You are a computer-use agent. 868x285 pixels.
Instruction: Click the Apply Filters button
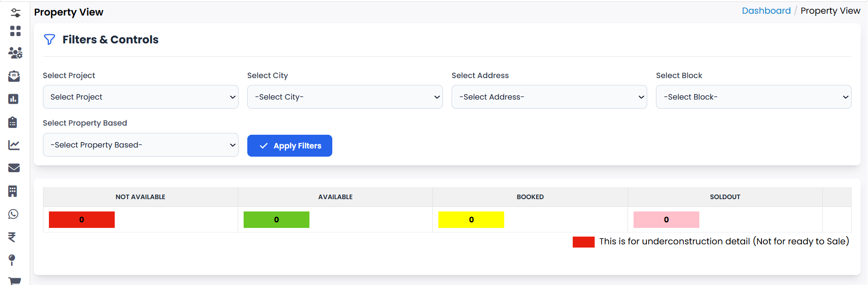click(x=289, y=146)
